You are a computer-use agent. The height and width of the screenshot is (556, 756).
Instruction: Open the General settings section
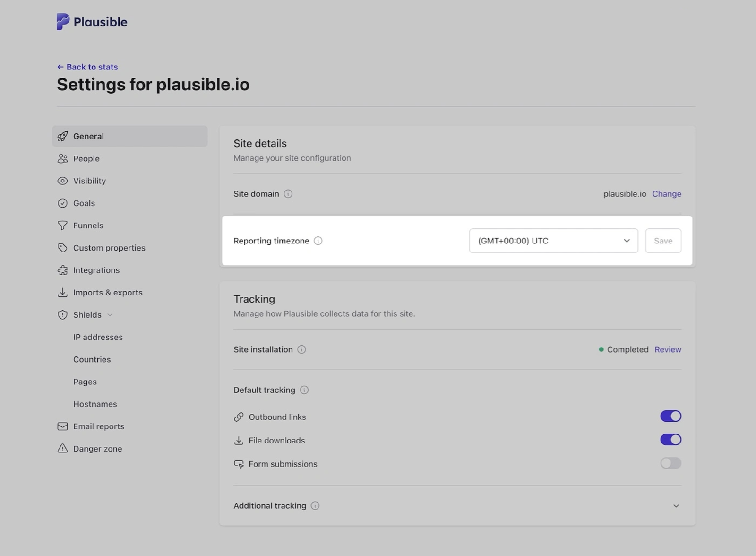pos(129,136)
